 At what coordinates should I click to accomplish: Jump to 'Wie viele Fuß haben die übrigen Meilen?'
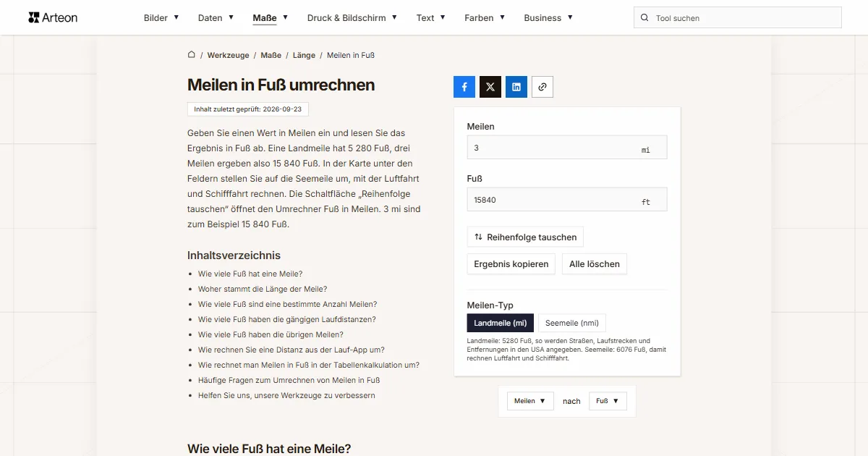(x=271, y=334)
